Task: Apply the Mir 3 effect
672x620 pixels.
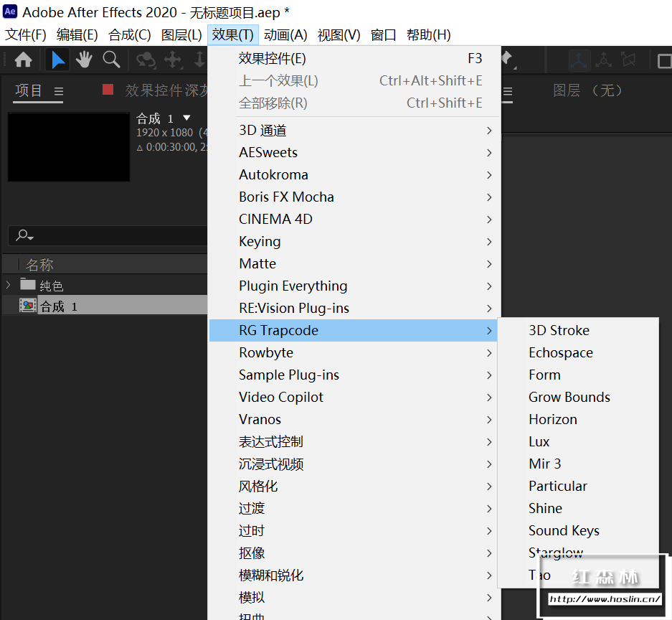Action: point(578,464)
